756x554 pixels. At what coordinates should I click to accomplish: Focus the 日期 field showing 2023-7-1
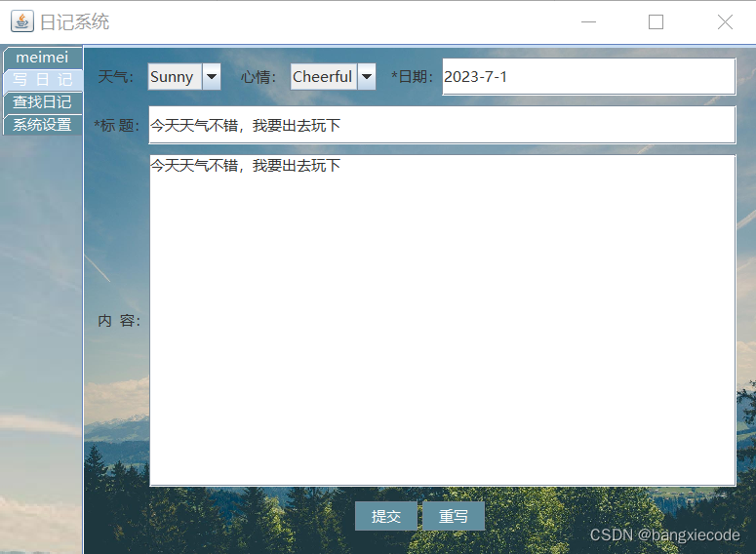(588, 77)
